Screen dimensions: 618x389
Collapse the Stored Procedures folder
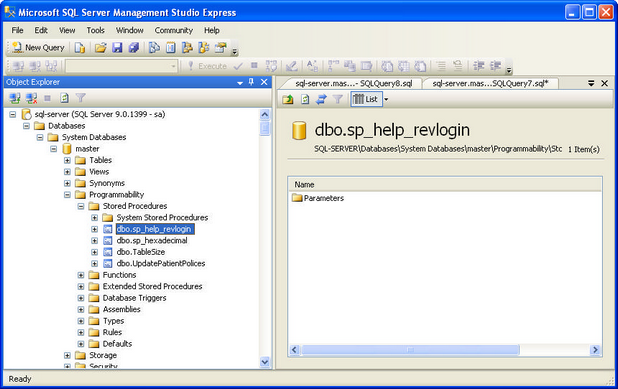81,206
